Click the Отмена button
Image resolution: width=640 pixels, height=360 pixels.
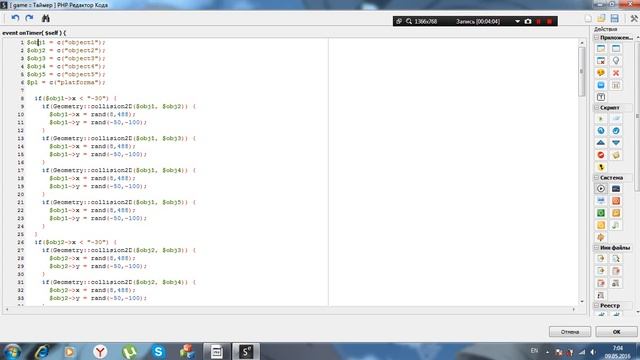coord(569,331)
